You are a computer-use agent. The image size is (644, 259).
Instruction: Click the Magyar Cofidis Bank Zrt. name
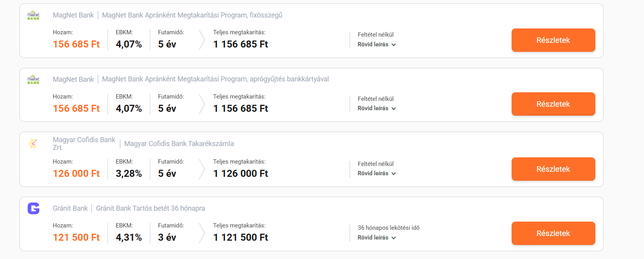(x=84, y=143)
